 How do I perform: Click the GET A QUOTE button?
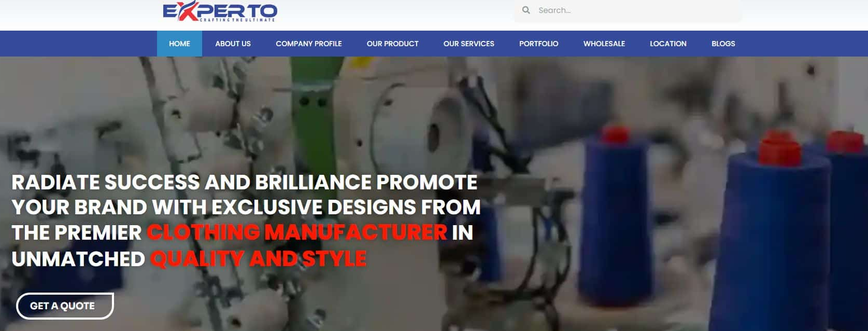(65, 306)
